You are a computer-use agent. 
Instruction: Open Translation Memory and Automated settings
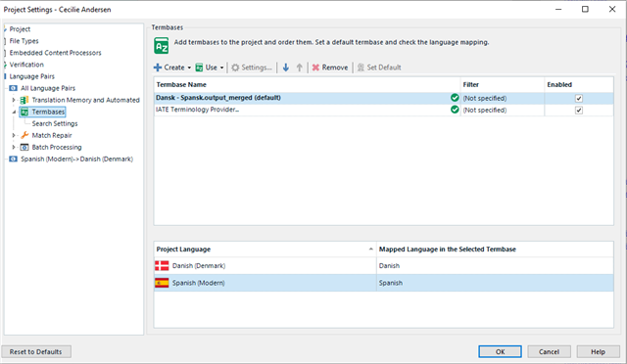tap(85, 100)
